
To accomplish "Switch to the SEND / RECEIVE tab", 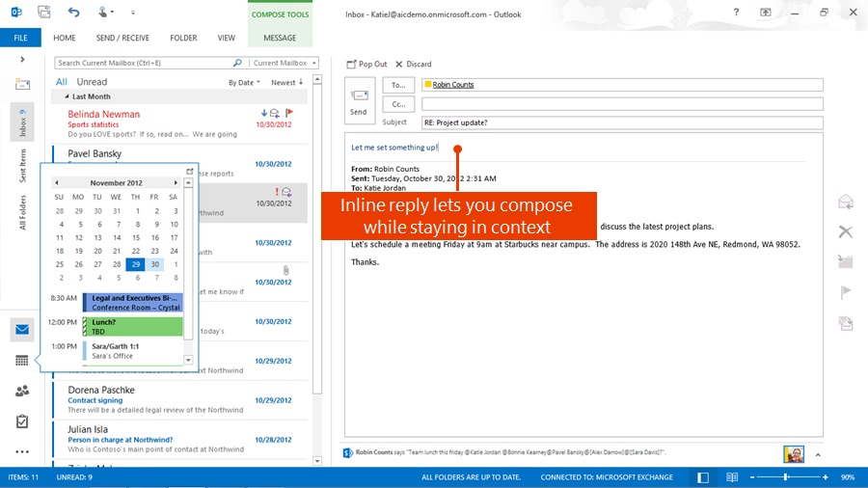I will (x=122, y=38).
